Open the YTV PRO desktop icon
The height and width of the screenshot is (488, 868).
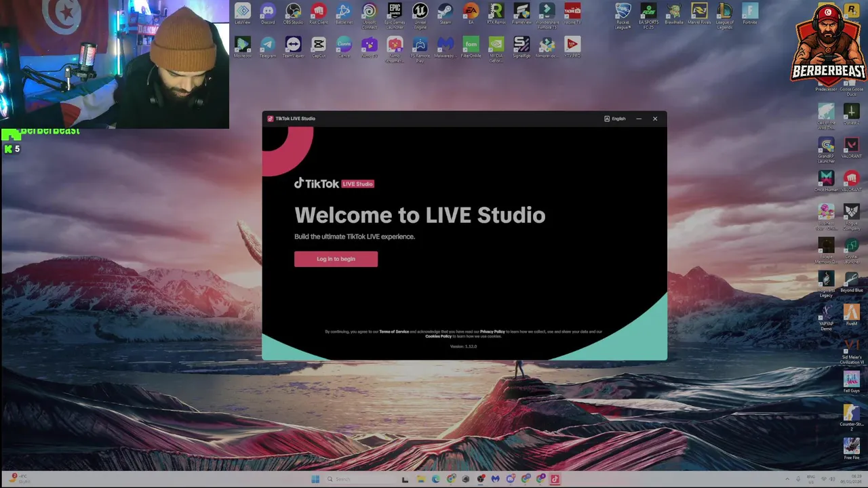coord(572,47)
